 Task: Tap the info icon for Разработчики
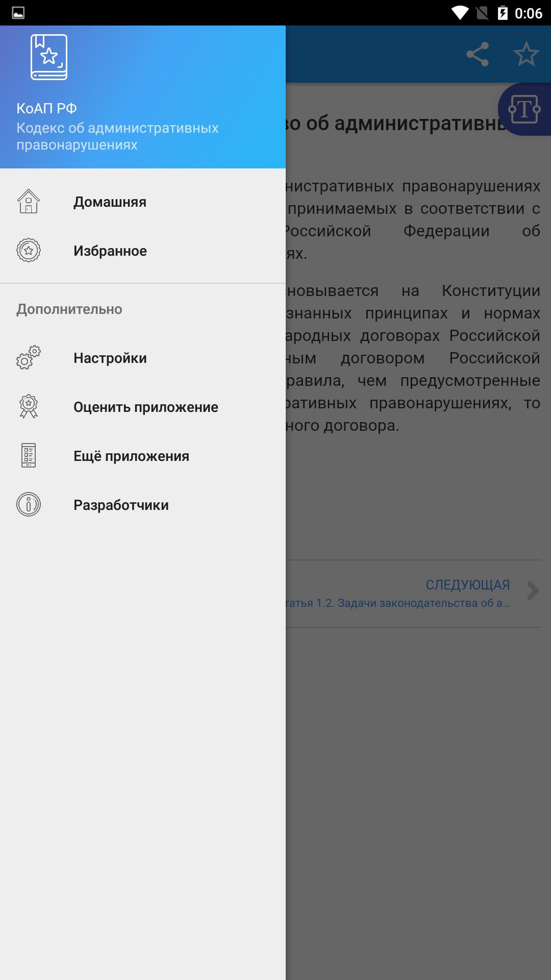[x=29, y=504]
